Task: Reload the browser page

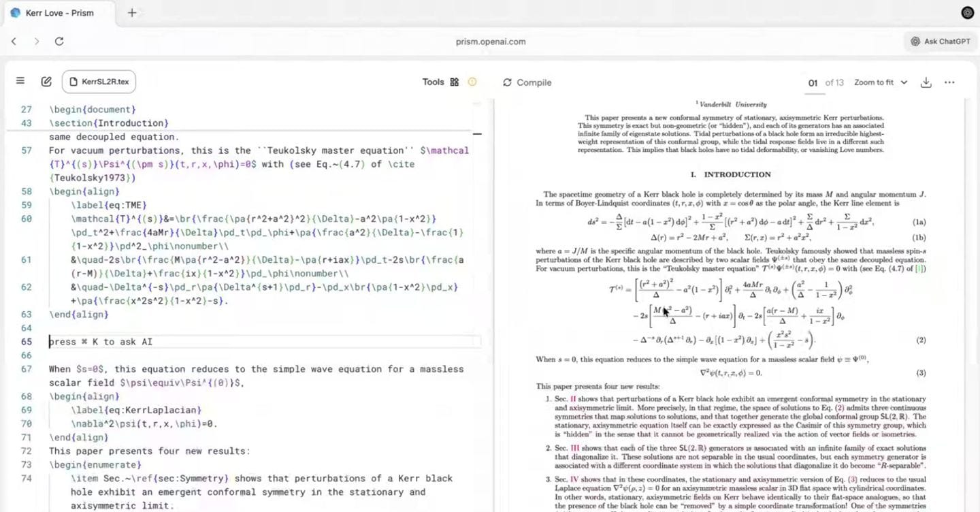Action: 59,42
